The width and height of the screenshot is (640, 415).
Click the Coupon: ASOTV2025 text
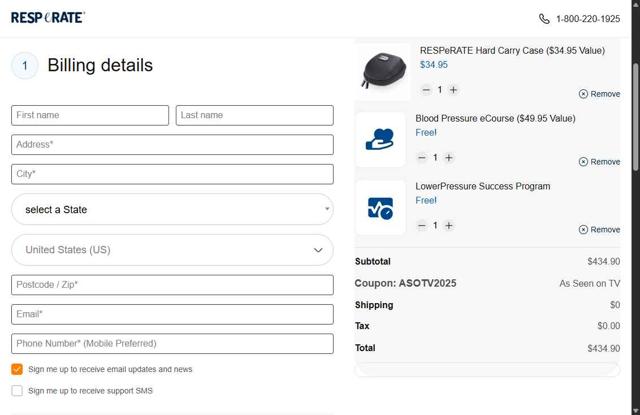tap(405, 283)
